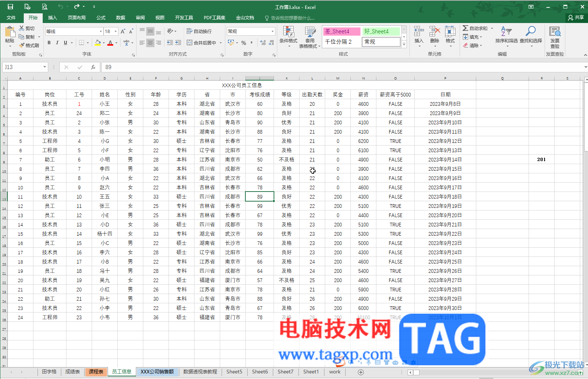Click the Cut scissors icon
588x379 pixels.
coord(22,28)
